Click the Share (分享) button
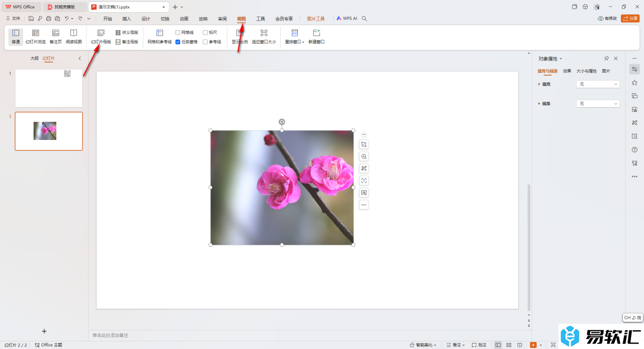Image resolution: width=644 pixels, height=349 pixels. (630, 19)
